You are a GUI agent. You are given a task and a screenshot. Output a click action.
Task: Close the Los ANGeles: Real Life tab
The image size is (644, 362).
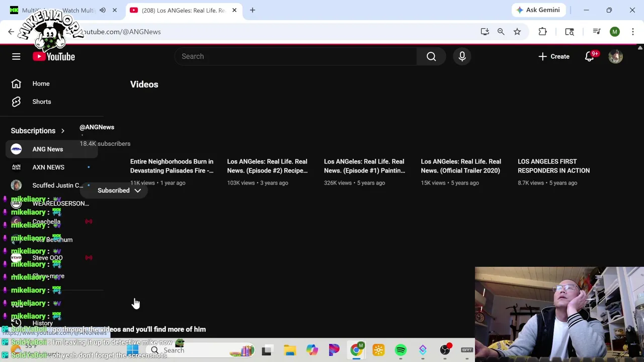[234, 10]
